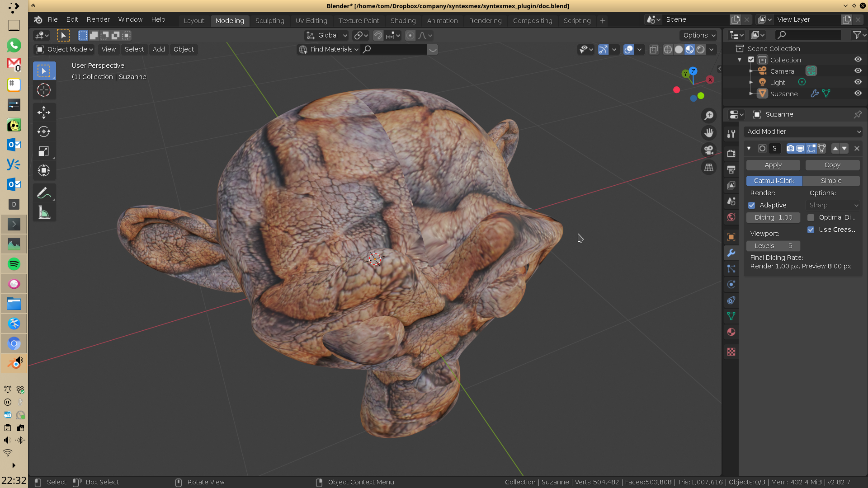Select the Scale tool icon
The width and height of the screenshot is (868, 488).
(x=44, y=151)
